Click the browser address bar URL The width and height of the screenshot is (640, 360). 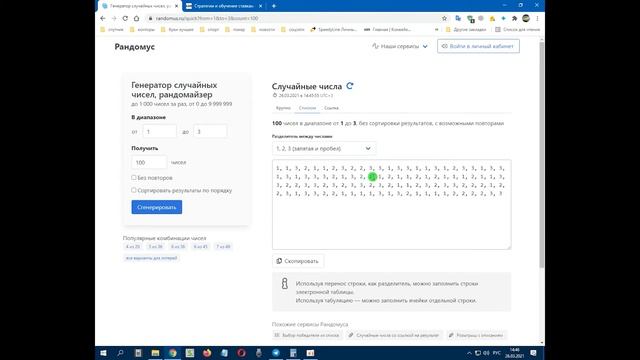coord(207,18)
